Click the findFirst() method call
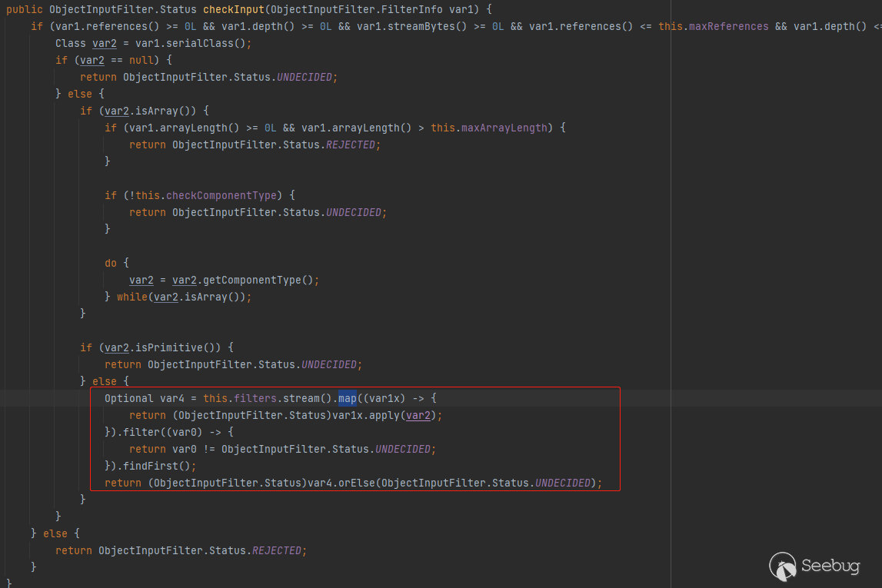This screenshot has width=882, height=588. pos(157,466)
